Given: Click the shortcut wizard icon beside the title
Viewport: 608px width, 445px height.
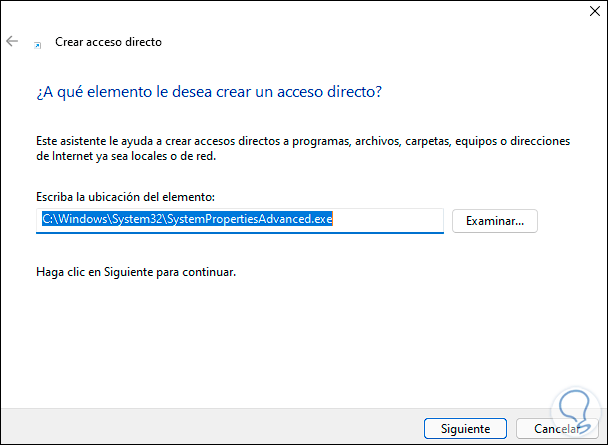Looking at the screenshot, I should pos(38,44).
